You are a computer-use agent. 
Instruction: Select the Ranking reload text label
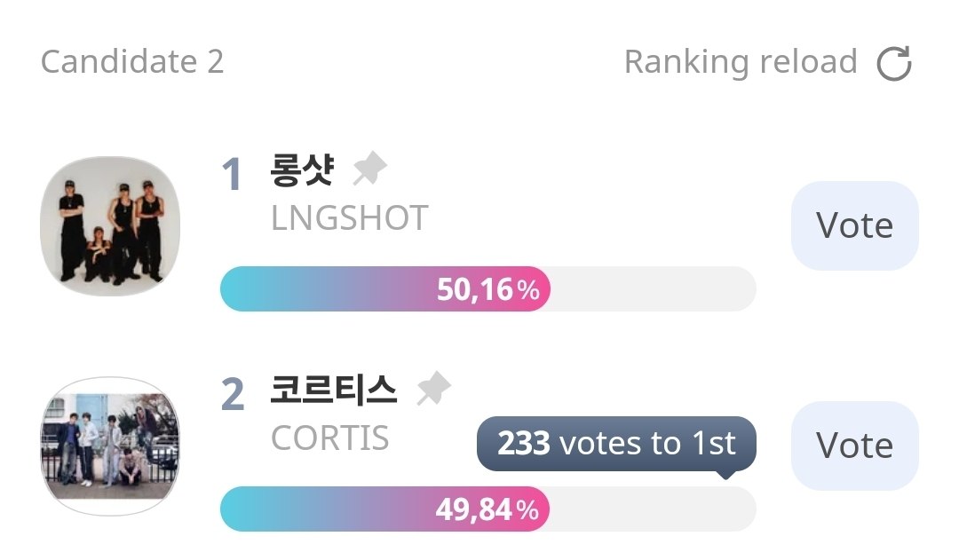[x=741, y=62]
